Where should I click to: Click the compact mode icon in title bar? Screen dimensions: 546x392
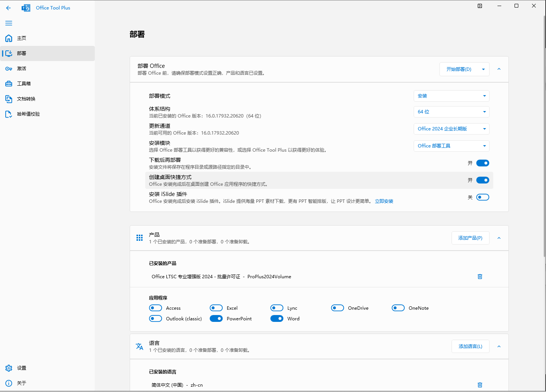coord(480,6)
